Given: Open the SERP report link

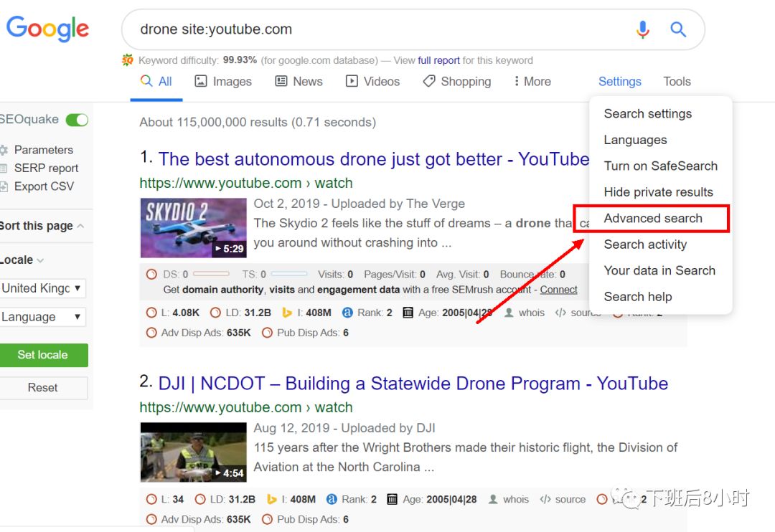Looking at the screenshot, I should (x=46, y=168).
